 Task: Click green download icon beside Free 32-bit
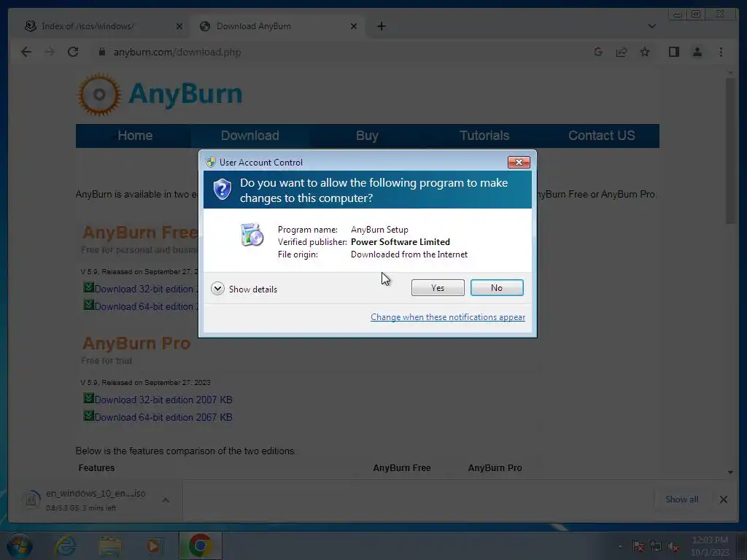(88, 287)
